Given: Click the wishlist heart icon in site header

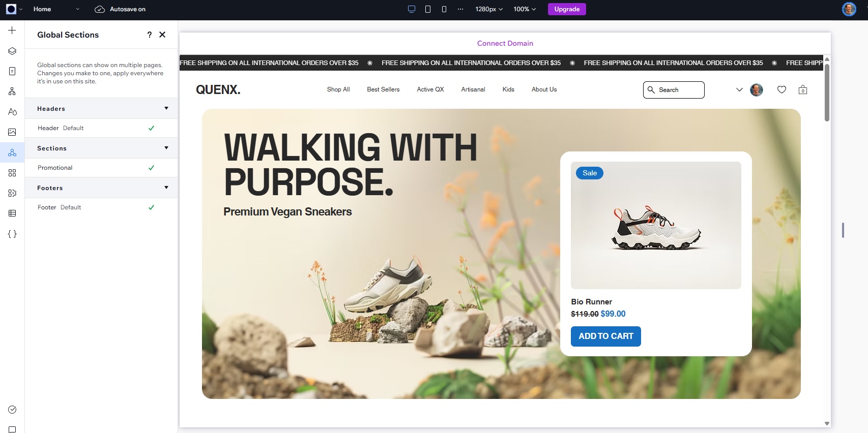Looking at the screenshot, I should [782, 89].
